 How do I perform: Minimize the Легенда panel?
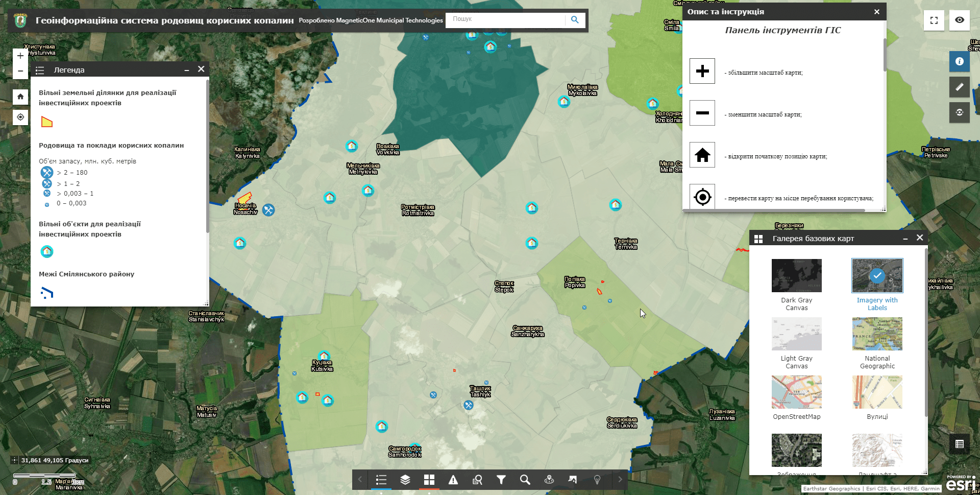(186, 69)
